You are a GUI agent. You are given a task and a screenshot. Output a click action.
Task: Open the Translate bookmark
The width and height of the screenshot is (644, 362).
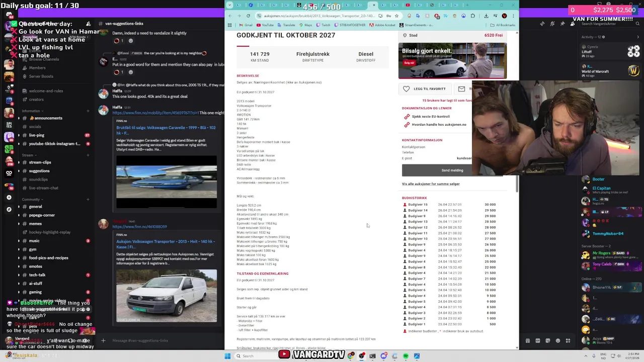[286, 25]
